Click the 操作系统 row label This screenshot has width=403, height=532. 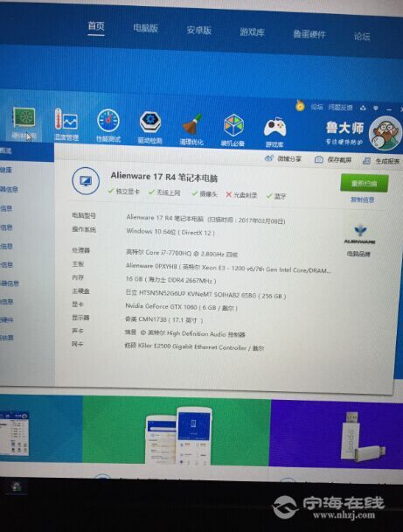point(84,229)
